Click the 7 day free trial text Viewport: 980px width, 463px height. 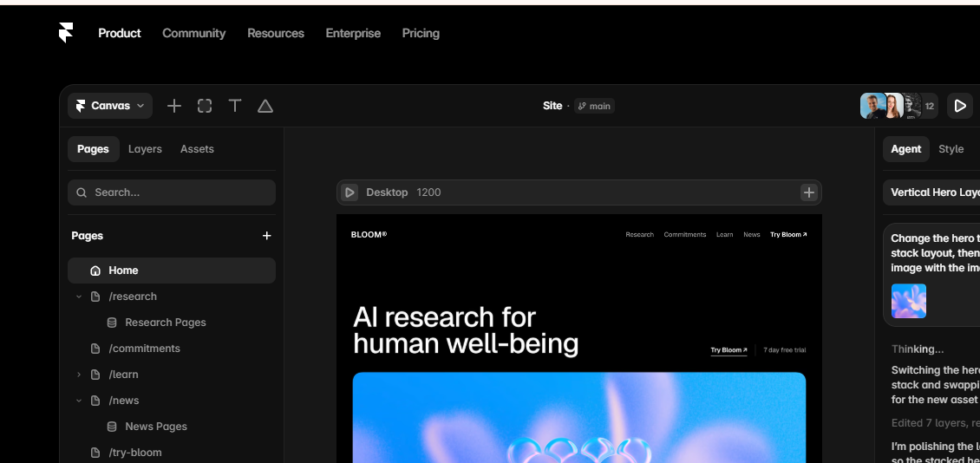(x=784, y=350)
